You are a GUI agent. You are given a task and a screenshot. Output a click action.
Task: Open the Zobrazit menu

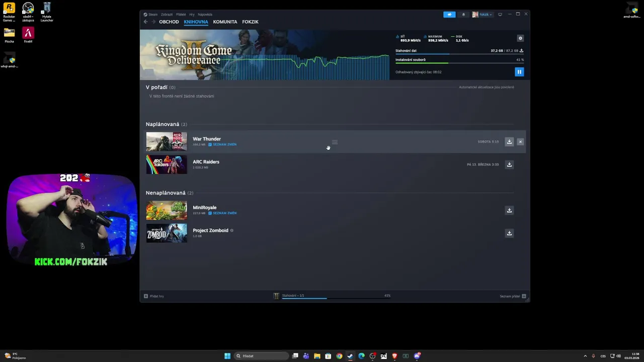pyautogui.click(x=167, y=15)
